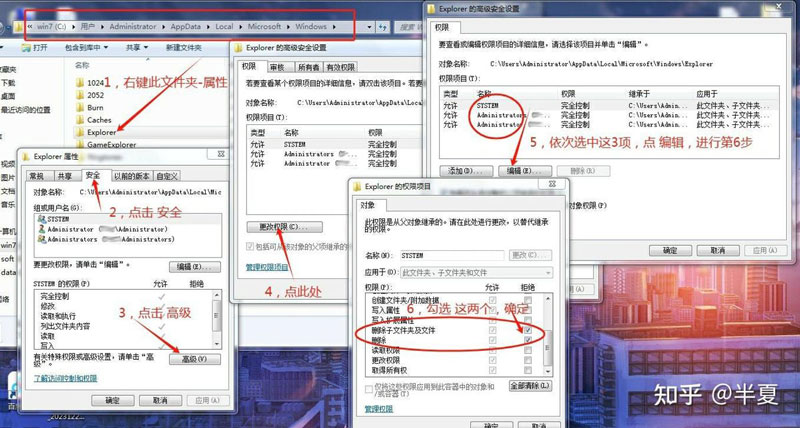Click 新建文件夹 in Explorer toolbar
The height and width of the screenshot is (428, 800).
[183, 47]
